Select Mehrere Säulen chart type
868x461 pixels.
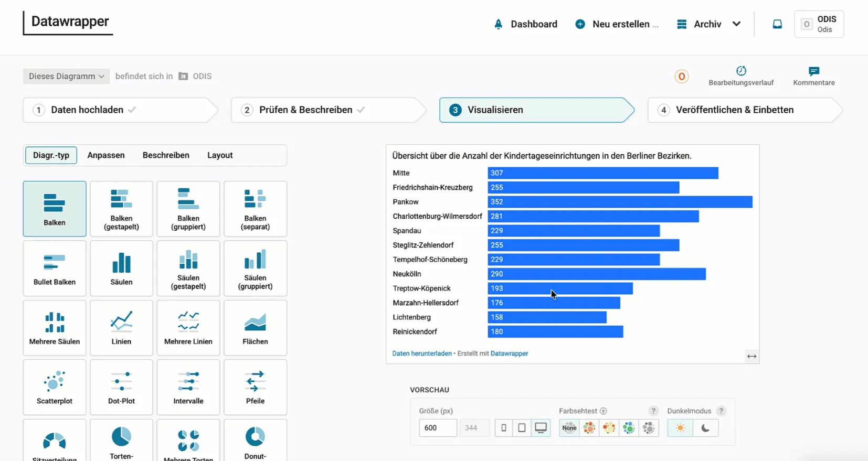tap(55, 328)
